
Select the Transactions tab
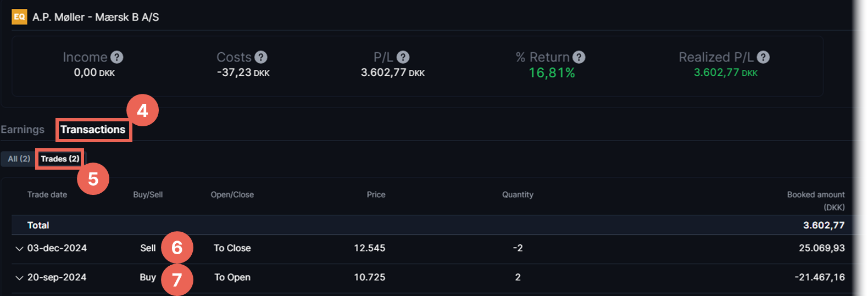point(93,130)
